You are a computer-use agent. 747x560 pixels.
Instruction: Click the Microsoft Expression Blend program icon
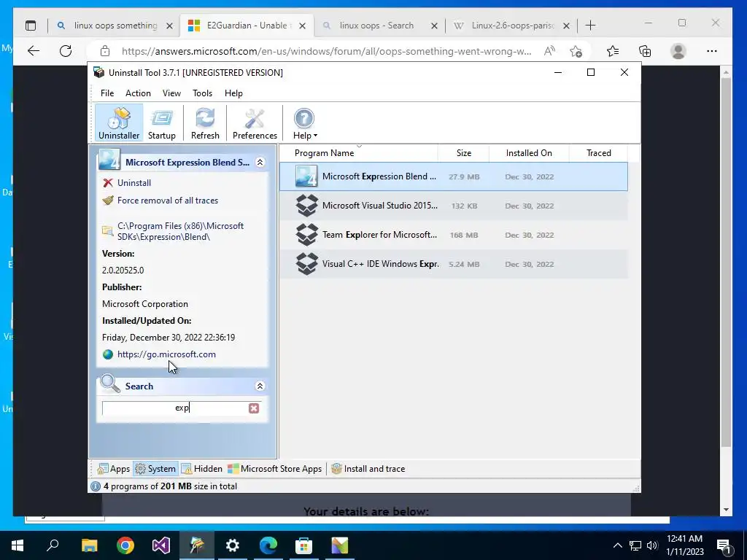coord(306,176)
